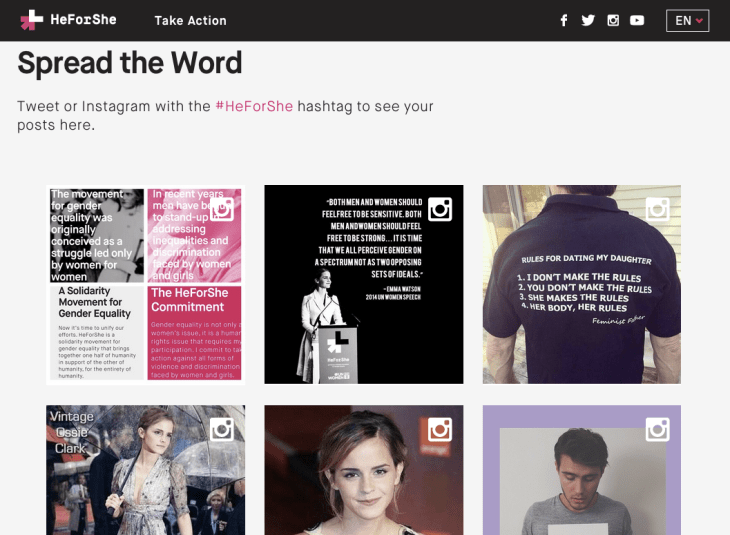Viewport: 730px width, 535px height.
Task: Visit the Instagram icon in the navigation bar
Action: [x=613, y=20]
